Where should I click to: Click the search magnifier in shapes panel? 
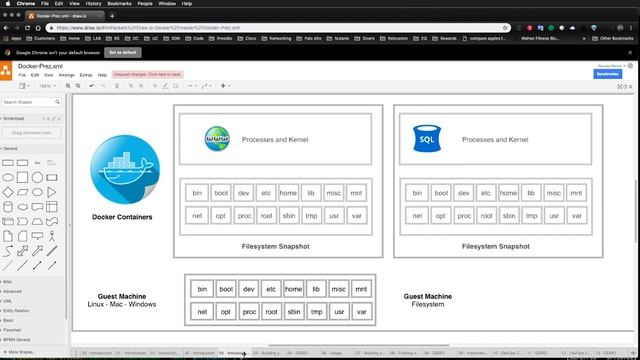click(x=57, y=102)
